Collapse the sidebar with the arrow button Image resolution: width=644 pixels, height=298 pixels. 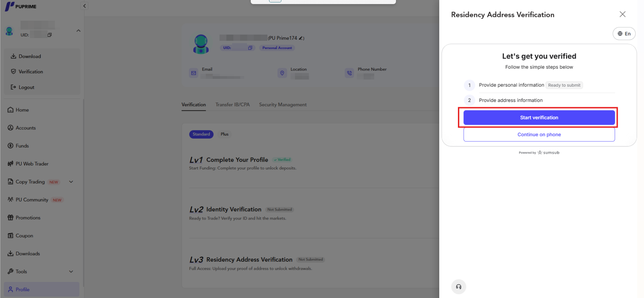pyautogui.click(x=84, y=6)
